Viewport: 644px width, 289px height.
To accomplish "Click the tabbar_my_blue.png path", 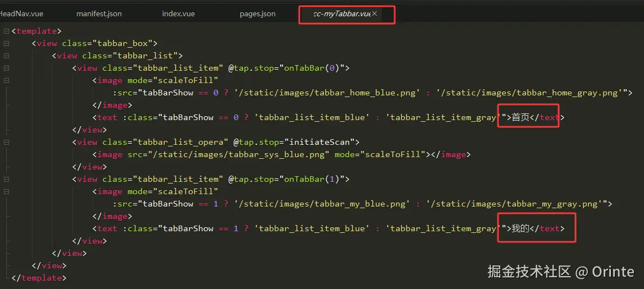I will 322,204.
